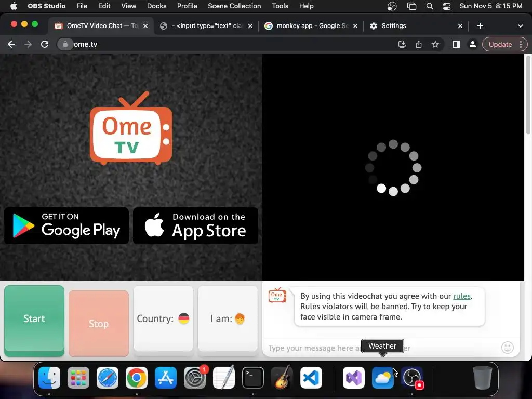Click the date and time in menu bar
This screenshot has width=532, height=399.
tap(490, 6)
